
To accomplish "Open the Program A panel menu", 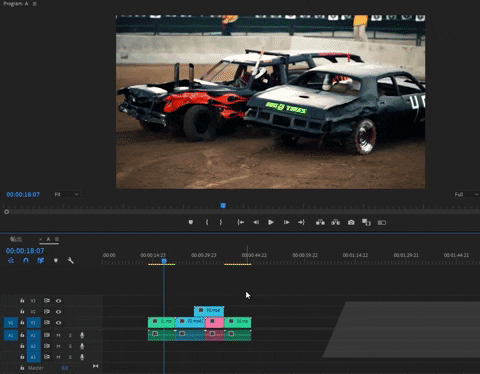I will (x=35, y=4).
